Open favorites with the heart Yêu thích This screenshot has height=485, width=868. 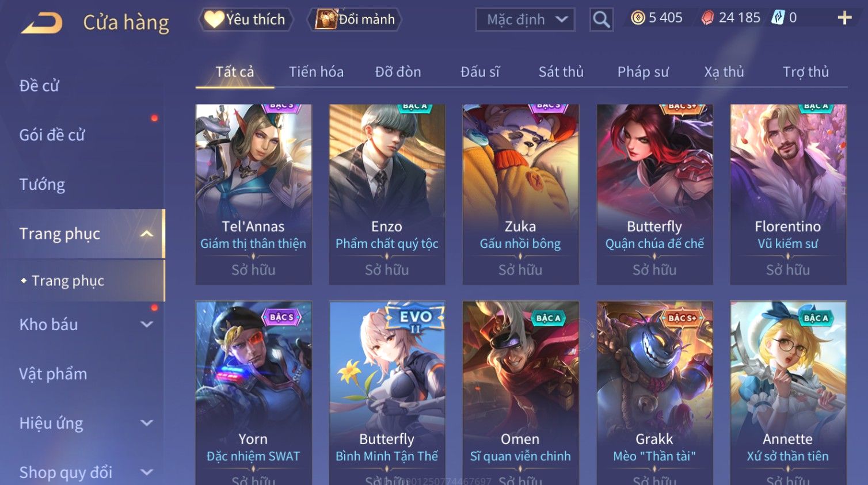click(246, 20)
